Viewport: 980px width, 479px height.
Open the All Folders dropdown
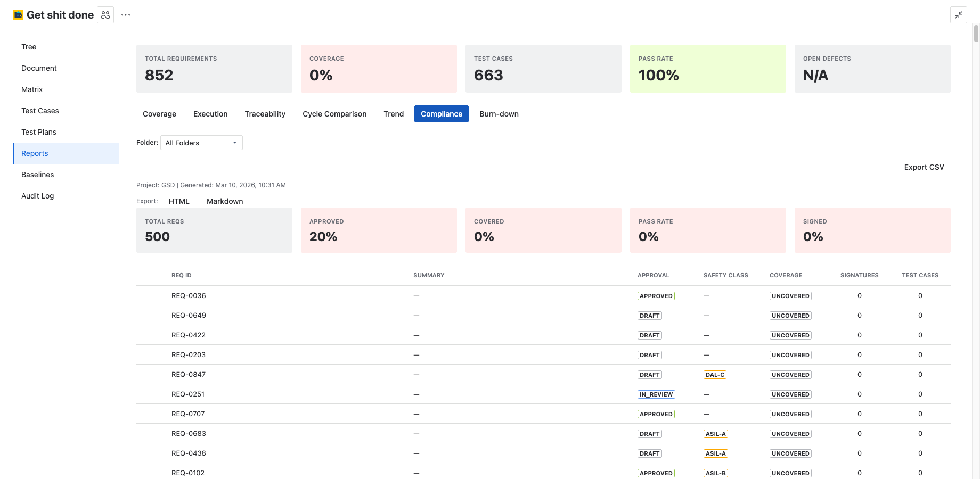coord(201,142)
